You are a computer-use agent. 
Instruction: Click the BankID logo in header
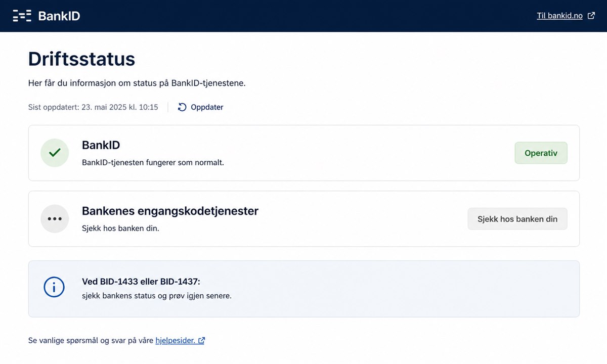(47, 16)
